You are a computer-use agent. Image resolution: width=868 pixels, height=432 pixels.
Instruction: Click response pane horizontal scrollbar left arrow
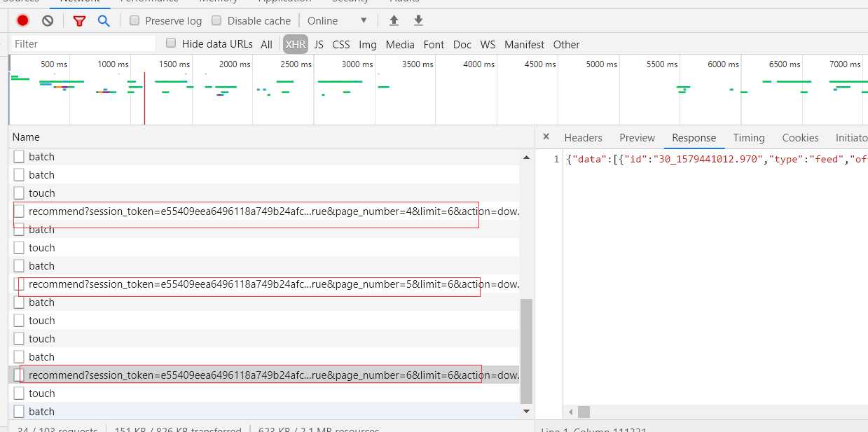571,412
